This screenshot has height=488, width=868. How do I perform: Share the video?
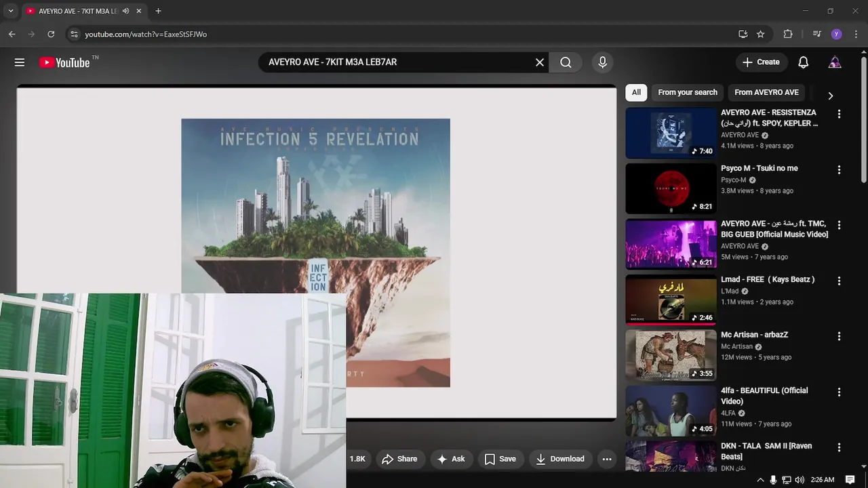400,459
